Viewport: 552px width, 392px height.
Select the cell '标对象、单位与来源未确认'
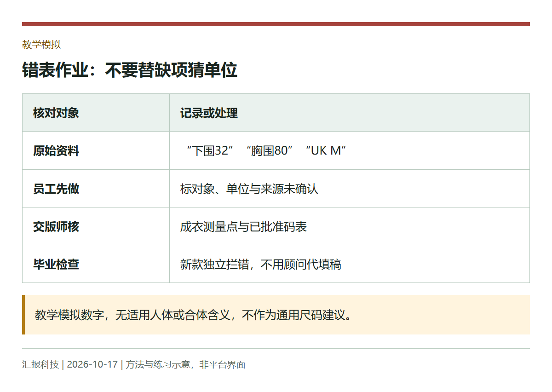pos(350,189)
